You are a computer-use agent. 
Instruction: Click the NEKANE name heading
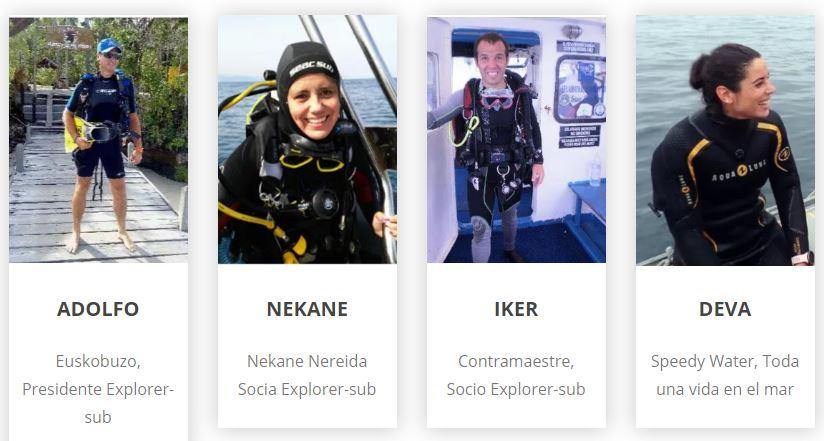point(307,309)
